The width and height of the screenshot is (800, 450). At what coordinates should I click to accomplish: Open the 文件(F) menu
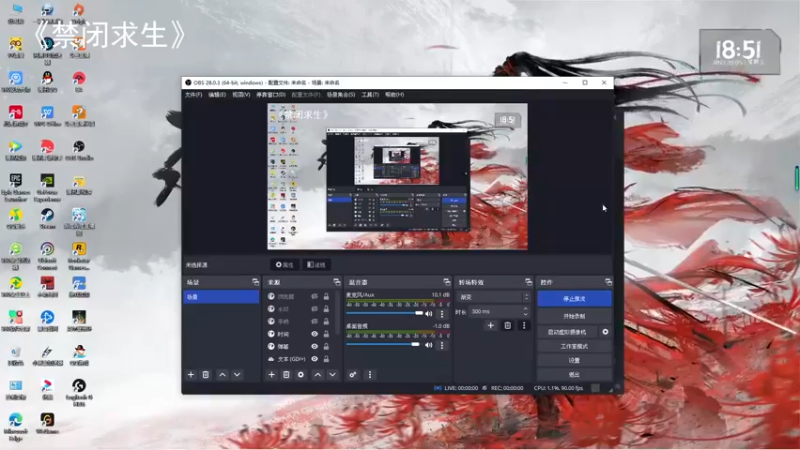(193, 95)
